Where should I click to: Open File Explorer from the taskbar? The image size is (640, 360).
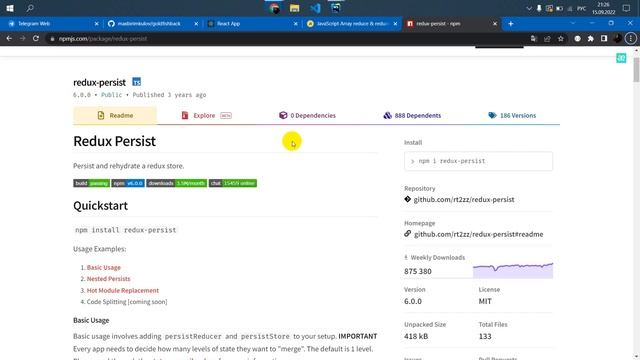294,8
